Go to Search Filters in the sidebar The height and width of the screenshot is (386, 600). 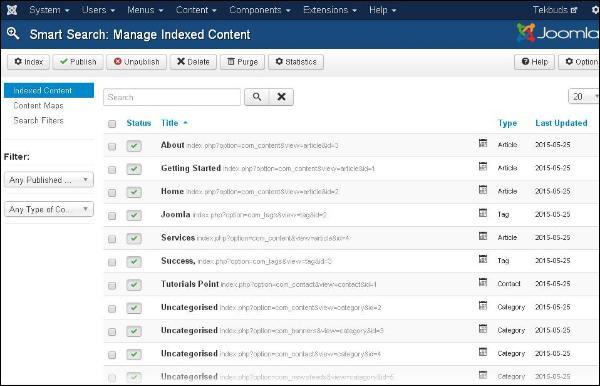[38, 121]
